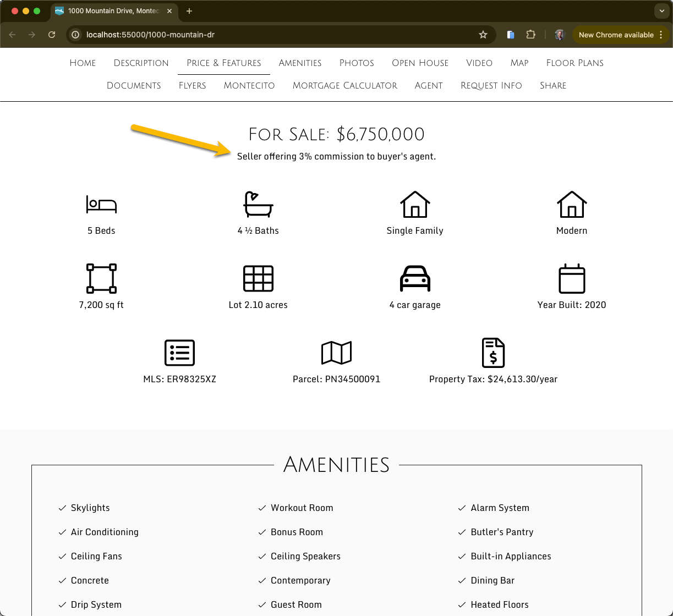Click the house icon above Modern
673x616 pixels.
pos(572,204)
